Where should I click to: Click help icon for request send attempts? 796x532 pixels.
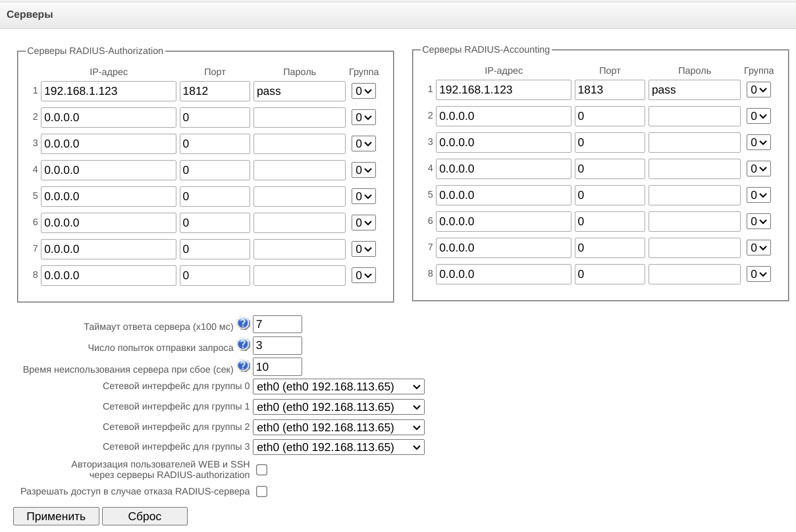[244, 345]
